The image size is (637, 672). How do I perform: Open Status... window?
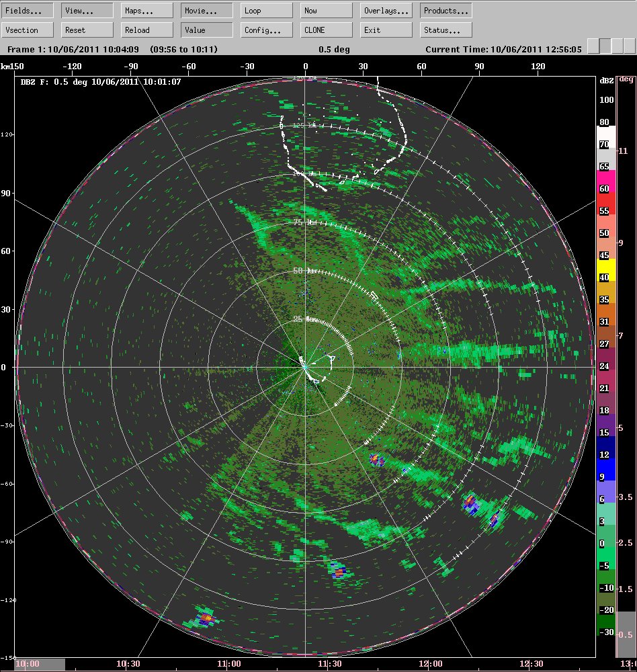pos(446,30)
